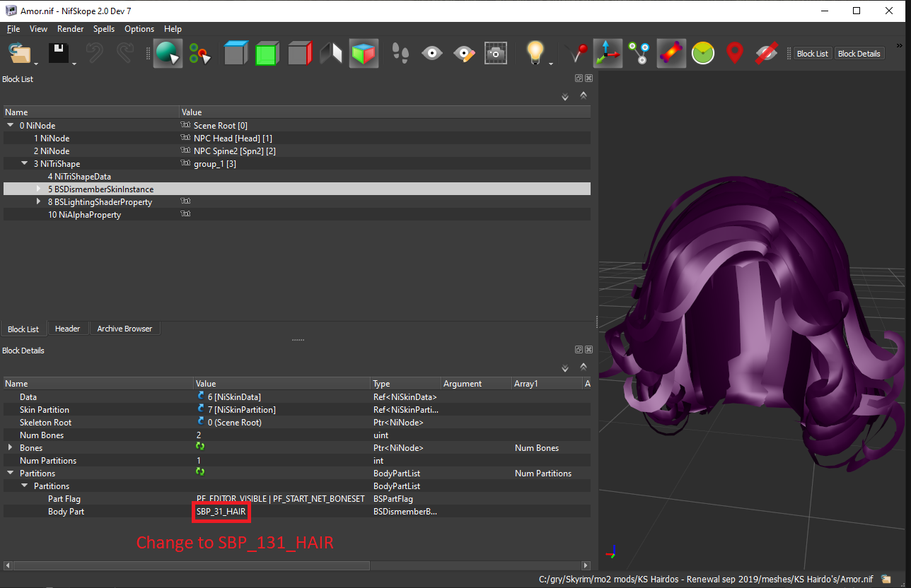Image resolution: width=911 pixels, height=588 pixels.
Task: Click the Partitions refresh array icon
Action: [201, 473]
